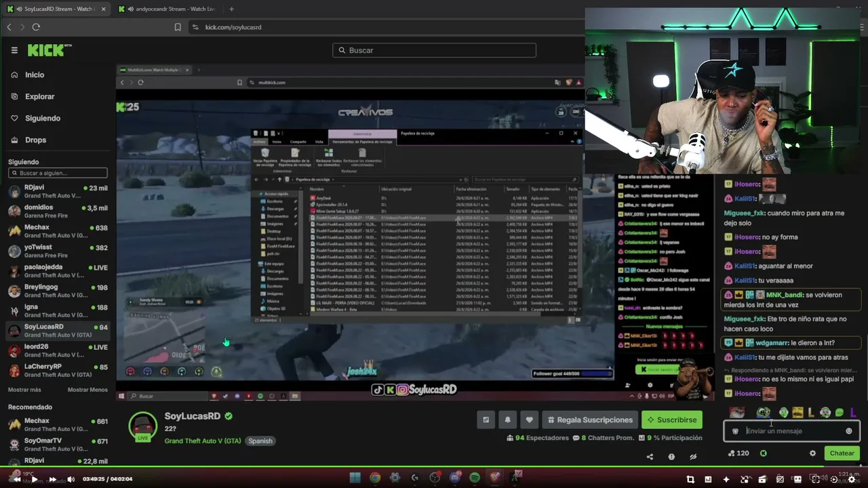Open yoTwisst channel from sidebar

point(58,251)
